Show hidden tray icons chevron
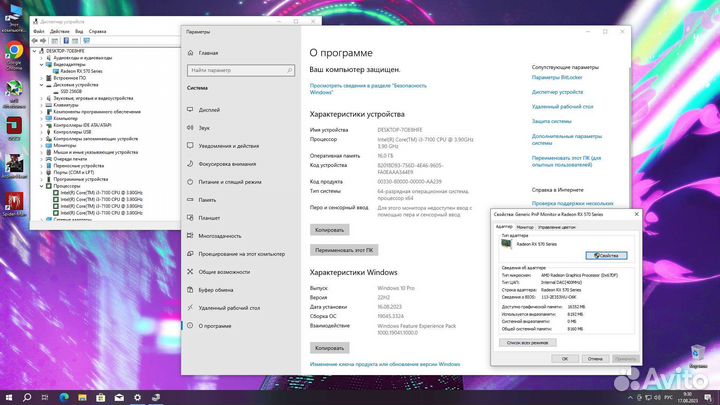 (630, 398)
